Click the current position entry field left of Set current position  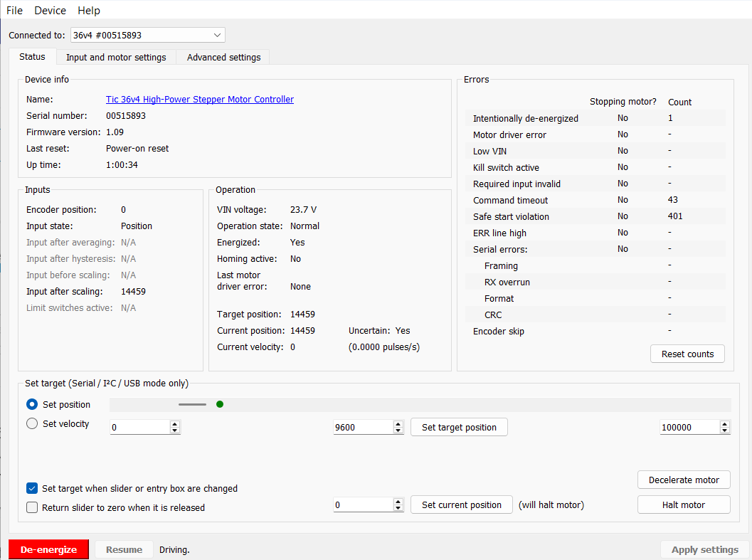[363, 504]
